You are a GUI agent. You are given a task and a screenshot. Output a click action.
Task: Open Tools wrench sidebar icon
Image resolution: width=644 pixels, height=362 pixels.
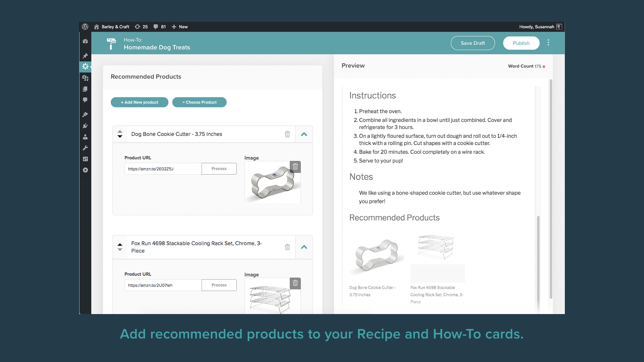click(85, 148)
